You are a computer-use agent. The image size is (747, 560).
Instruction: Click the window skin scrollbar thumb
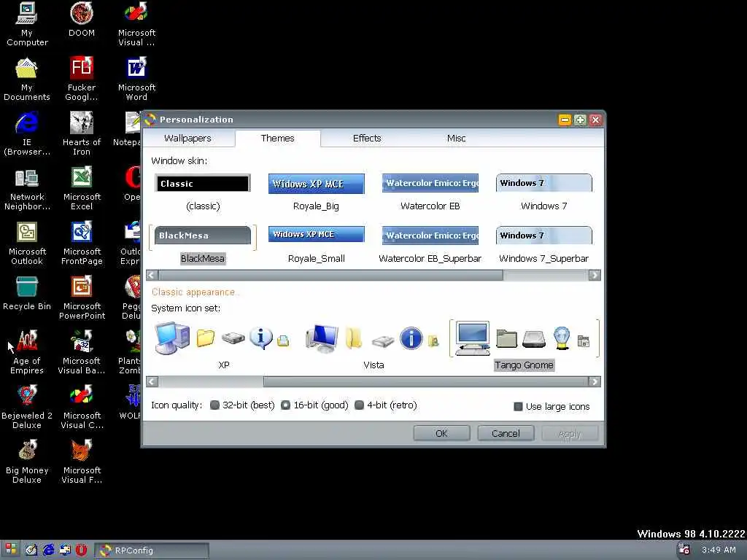tap(330, 275)
